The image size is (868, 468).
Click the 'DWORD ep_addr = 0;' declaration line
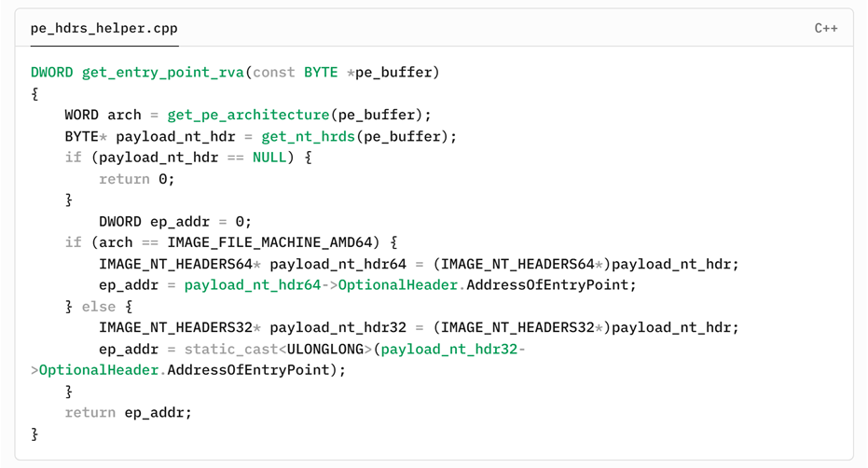click(x=175, y=222)
